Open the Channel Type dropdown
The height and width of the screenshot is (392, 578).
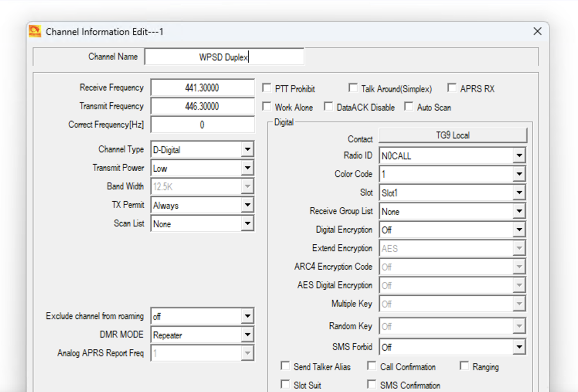248,149
